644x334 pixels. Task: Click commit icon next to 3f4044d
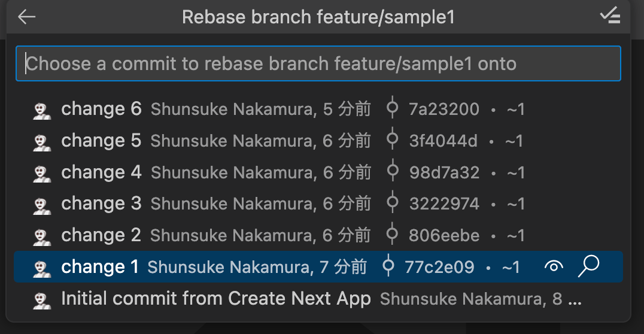[x=392, y=139]
